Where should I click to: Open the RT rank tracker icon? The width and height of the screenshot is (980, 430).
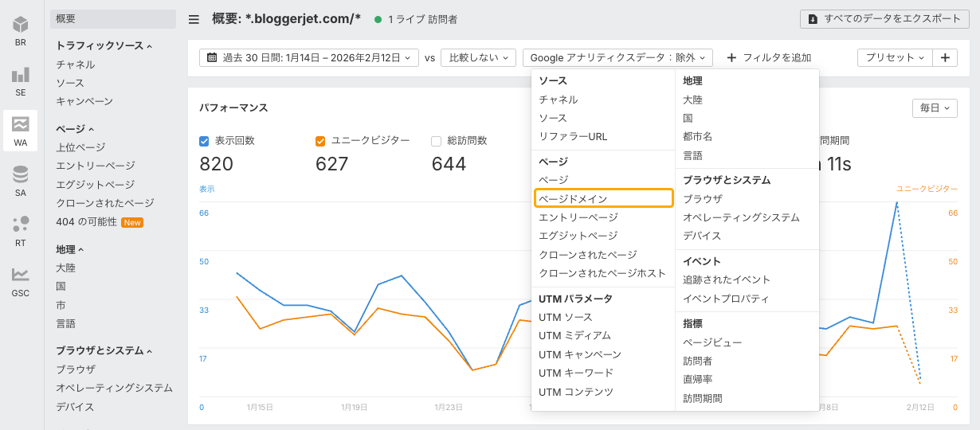point(20,231)
